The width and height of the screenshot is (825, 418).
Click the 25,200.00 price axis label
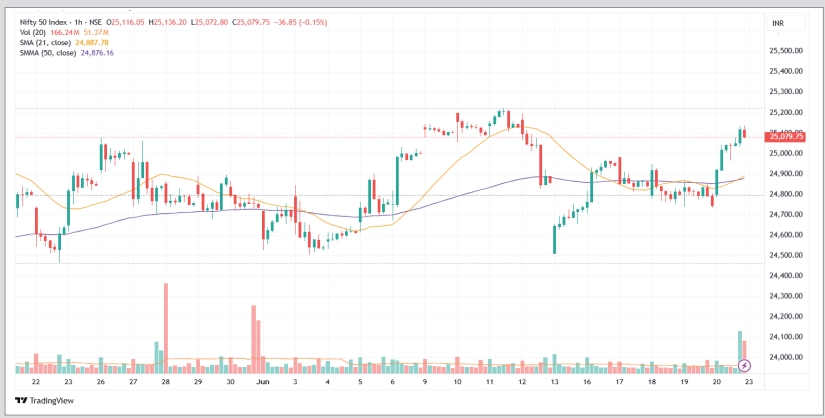pyautogui.click(x=786, y=113)
